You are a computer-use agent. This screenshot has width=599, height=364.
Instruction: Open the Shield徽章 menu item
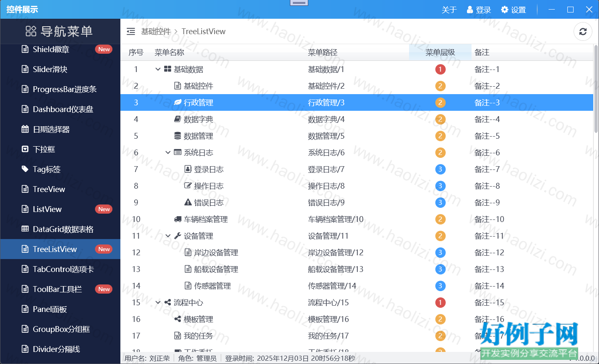click(x=60, y=49)
